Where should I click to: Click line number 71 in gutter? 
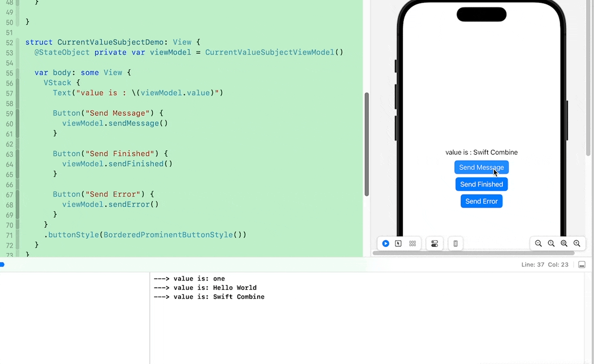pos(10,236)
